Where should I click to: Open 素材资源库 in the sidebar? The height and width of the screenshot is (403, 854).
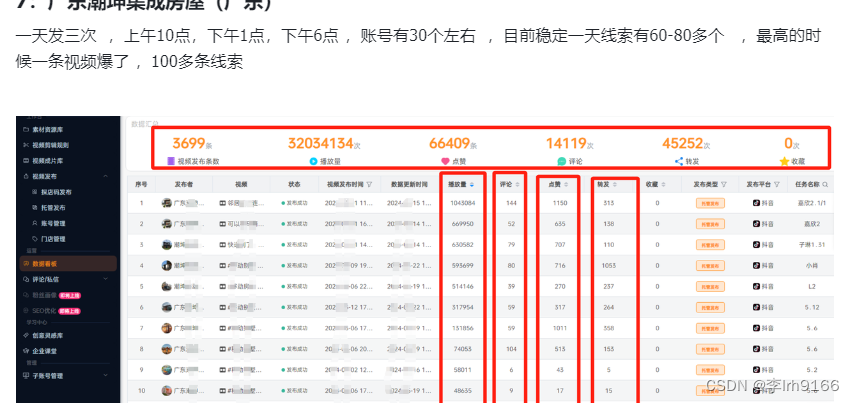coord(47,130)
